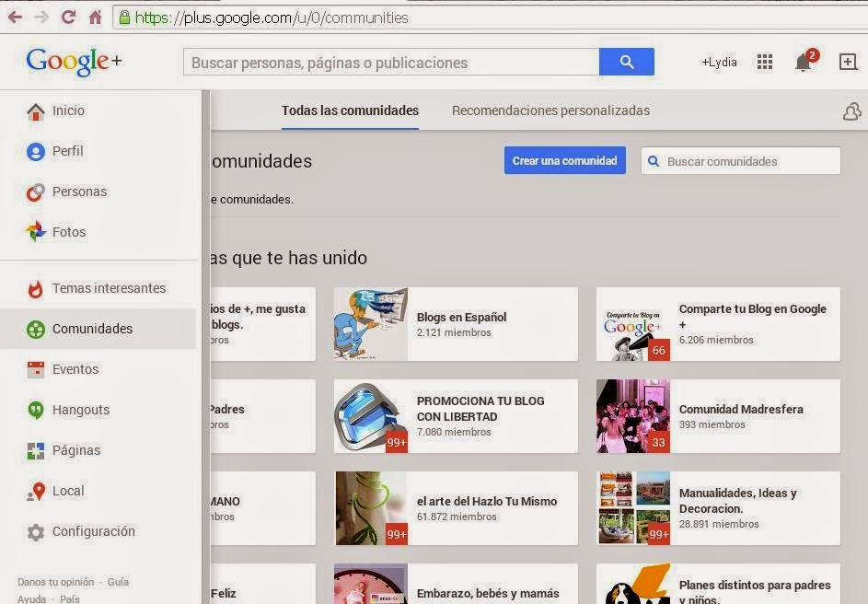Open the Blogs en Español community
Screen dimensions: 868x604
point(462,318)
